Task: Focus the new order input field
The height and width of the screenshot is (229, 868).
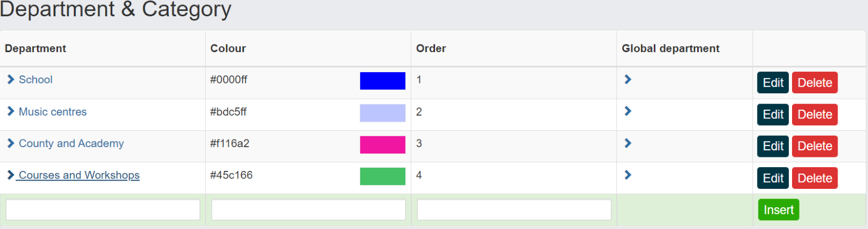Action: [514, 210]
